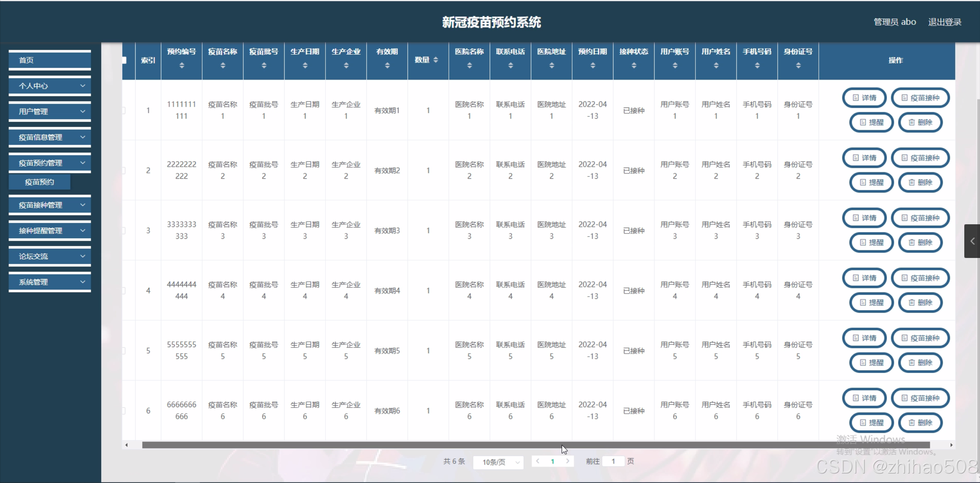
Task: Check the checkbox for row 1
Action: pyautogui.click(x=124, y=111)
